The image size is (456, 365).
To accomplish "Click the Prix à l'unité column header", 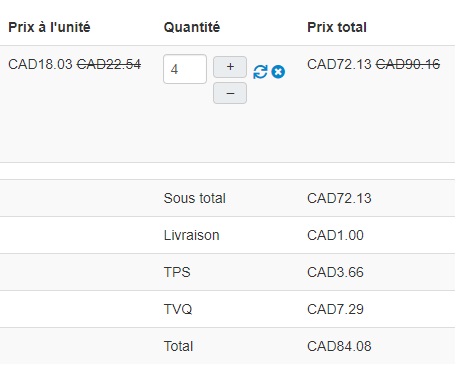I will pos(49,27).
